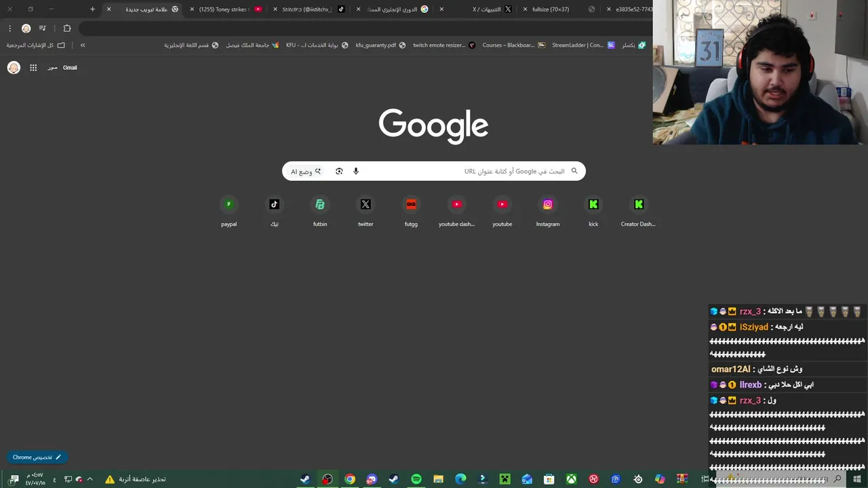This screenshot has height=488, width=868.
Task: Open the dust storm weather alert widget
Action: [135, 479]
